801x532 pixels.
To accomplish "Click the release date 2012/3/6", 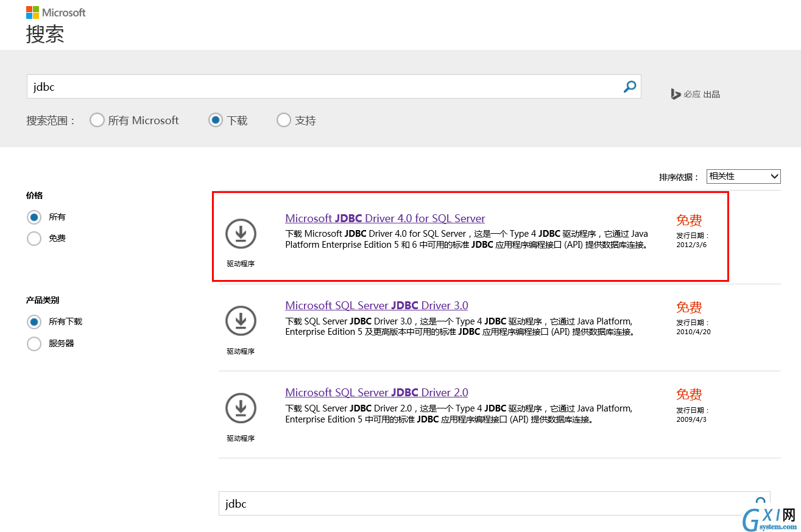I will pos(691,245).
